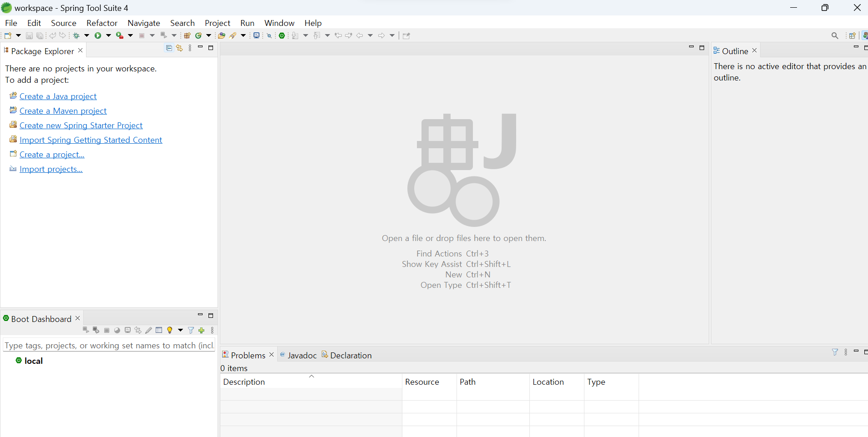Select the local node in Boot Dashboard

point(33,361)
